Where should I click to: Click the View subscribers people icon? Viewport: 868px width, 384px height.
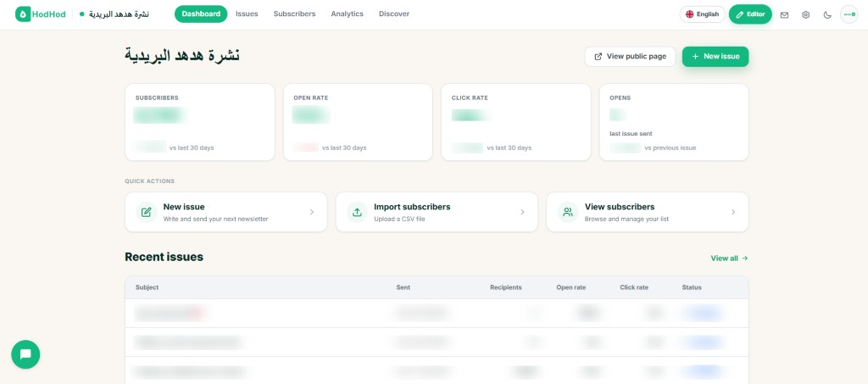click(x=568, y=212)
